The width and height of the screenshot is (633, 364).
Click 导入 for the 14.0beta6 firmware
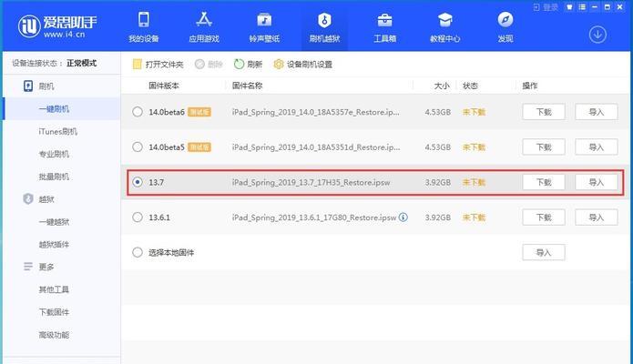click(x=597, y=112)
